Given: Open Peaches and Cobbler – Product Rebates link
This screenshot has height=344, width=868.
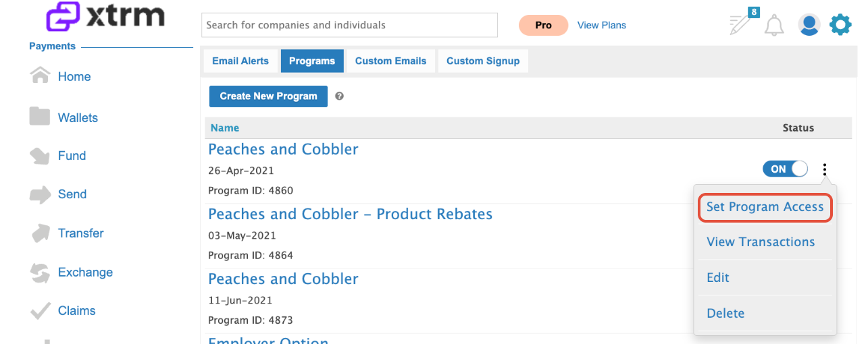Looking at the screenshot, I should 350,214.
